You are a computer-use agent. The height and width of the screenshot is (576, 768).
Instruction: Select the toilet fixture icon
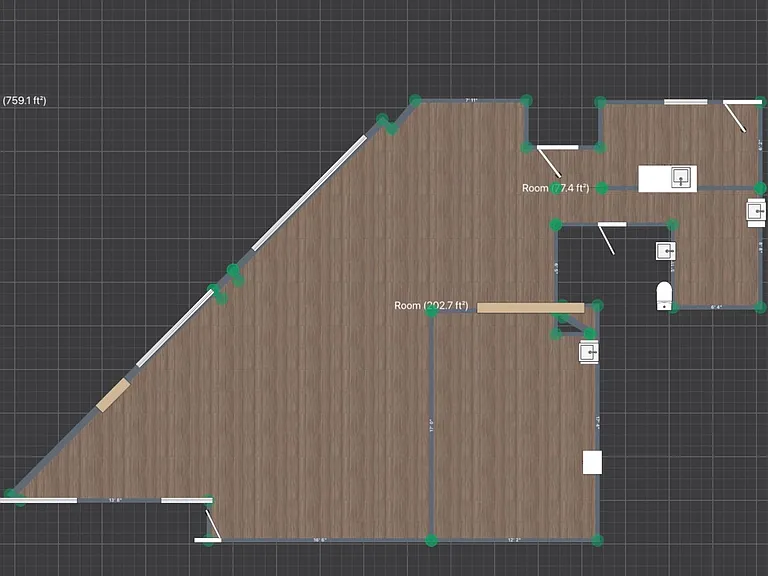tap(664, 296)
